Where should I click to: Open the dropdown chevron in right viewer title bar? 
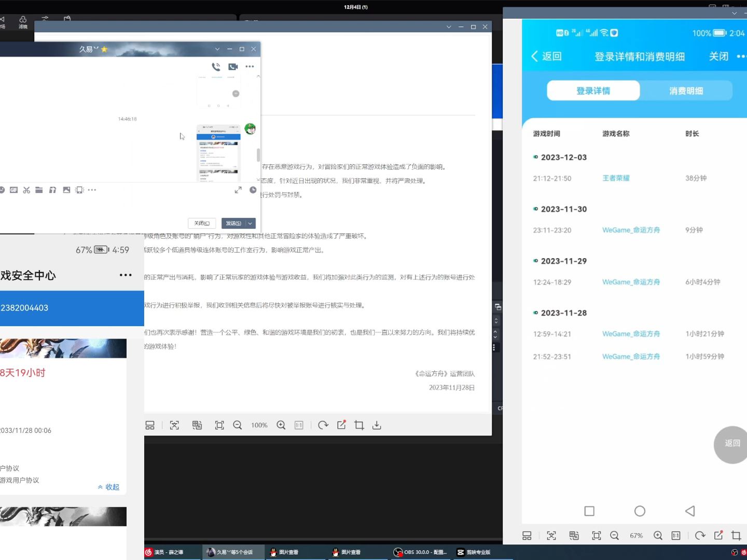coord(734,13)
